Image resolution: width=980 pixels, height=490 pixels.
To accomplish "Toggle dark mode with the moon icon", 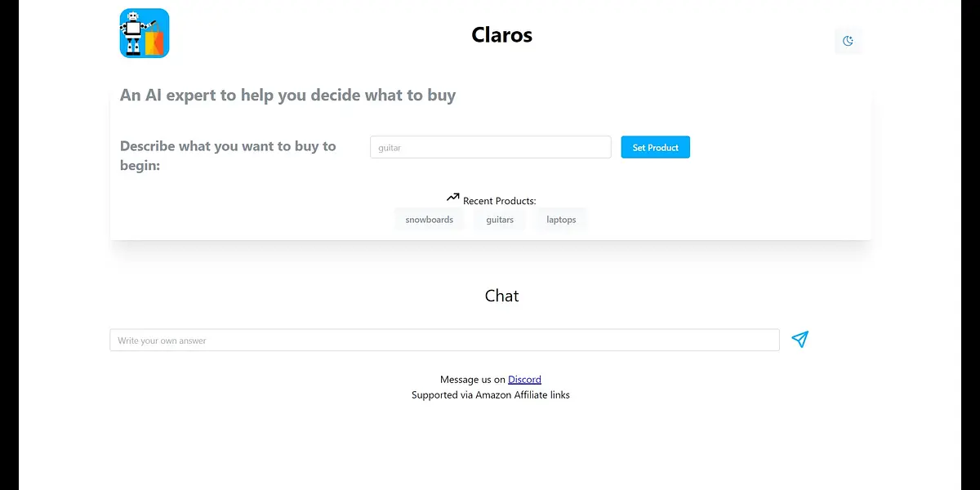I will coord(848,41).
